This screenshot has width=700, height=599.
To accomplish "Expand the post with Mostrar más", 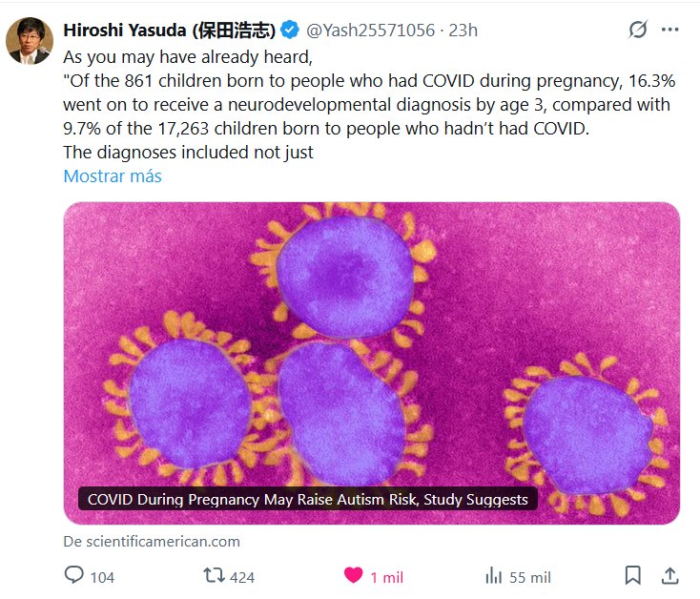I will (113, 176).
